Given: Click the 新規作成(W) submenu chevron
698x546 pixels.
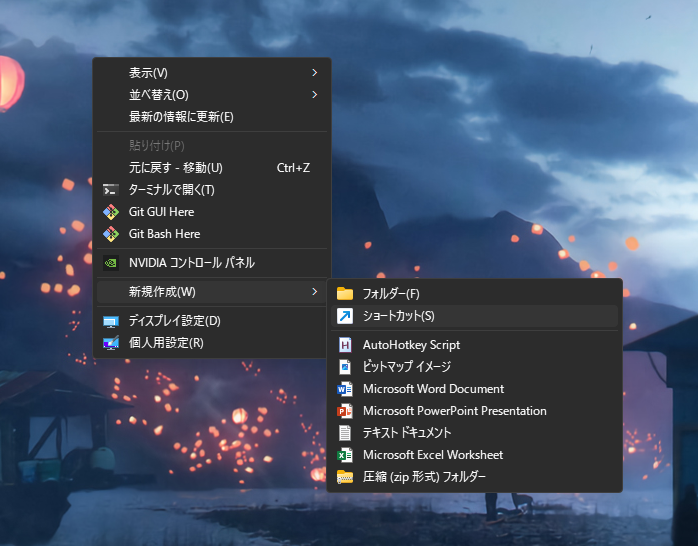Looking at the screenshot, I should click(x=315, y=291).
